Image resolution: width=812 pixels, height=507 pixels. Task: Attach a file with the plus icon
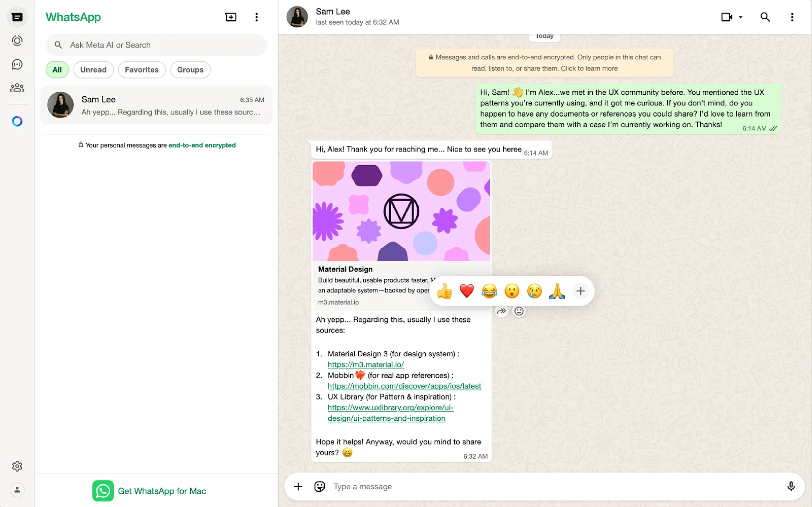pyautogui.click(x=298, y=486)
